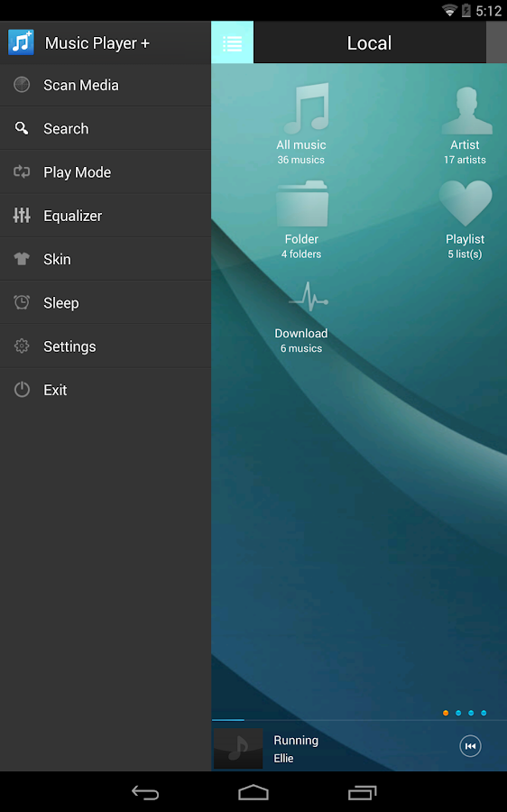
Task: Click the magnifying glass search icon
Action: pos(22,128)
